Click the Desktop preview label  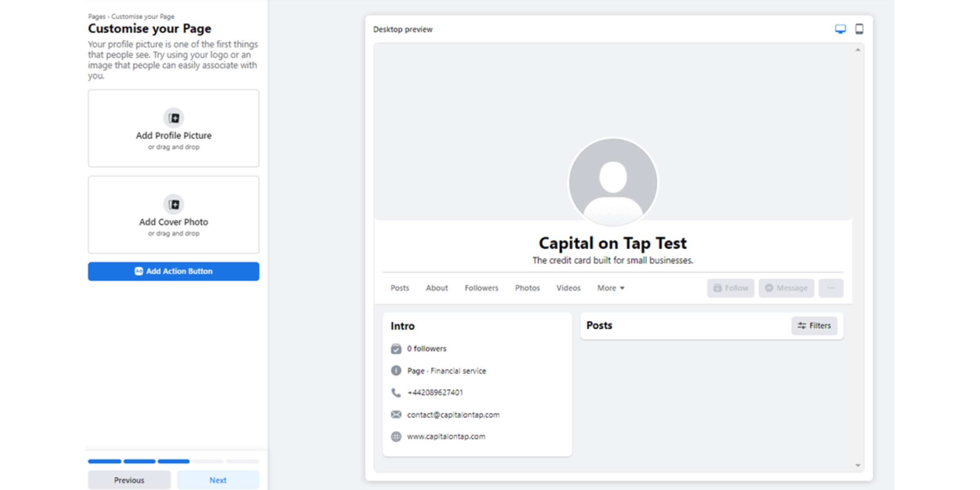(x=403, y=29)
